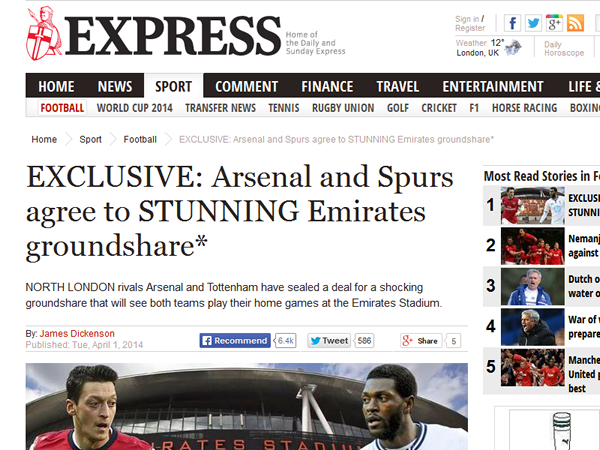Select the Transfer News sub-tab
Image resolution: width=600 pixels, height=450 pixels.
click(220, 108)
